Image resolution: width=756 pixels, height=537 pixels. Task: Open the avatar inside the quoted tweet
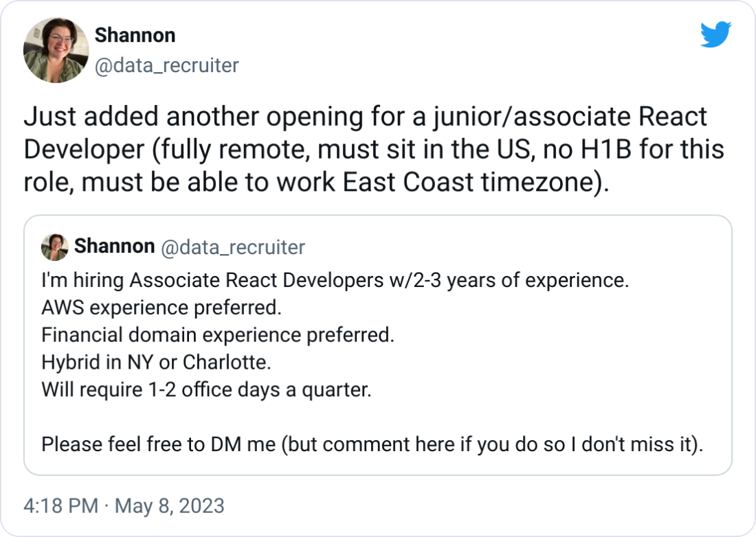[x=55, y=248]
